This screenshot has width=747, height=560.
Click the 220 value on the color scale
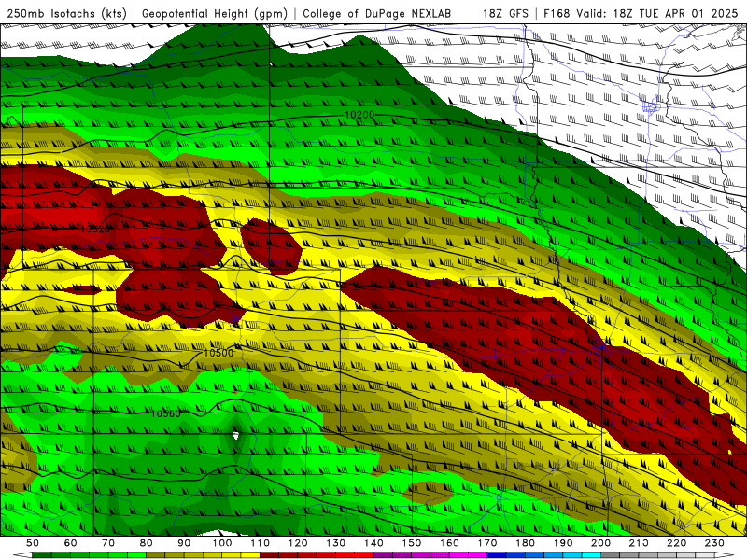676,543
